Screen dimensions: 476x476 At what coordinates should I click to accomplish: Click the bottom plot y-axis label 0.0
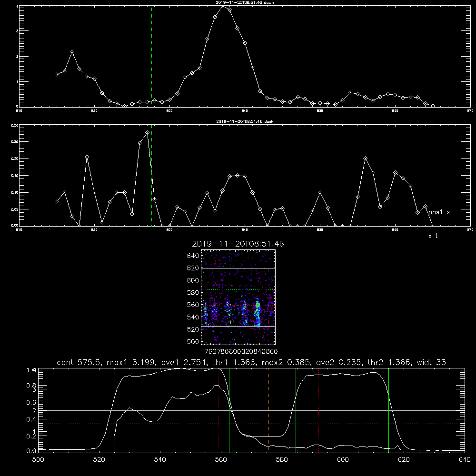pos(31,451)
